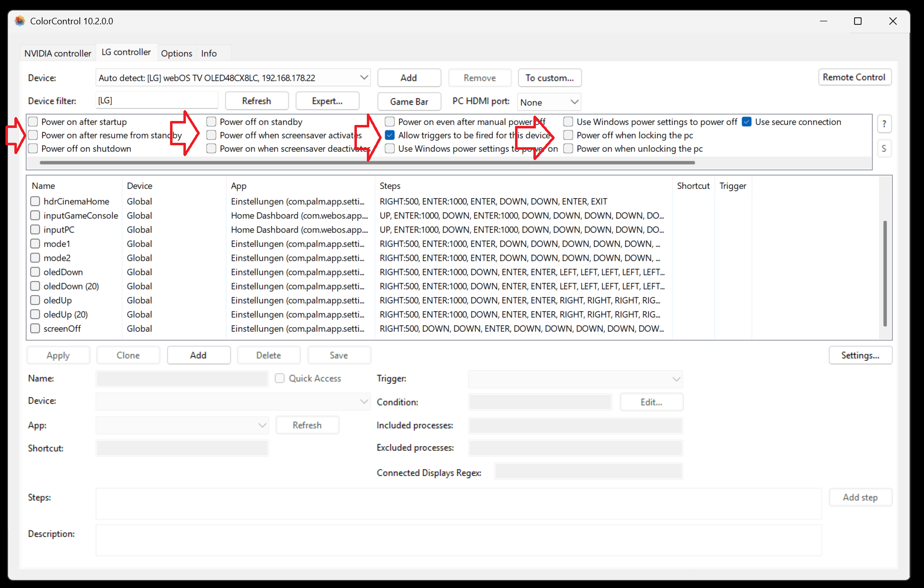Click the Device filter input field

click(157, 101)
